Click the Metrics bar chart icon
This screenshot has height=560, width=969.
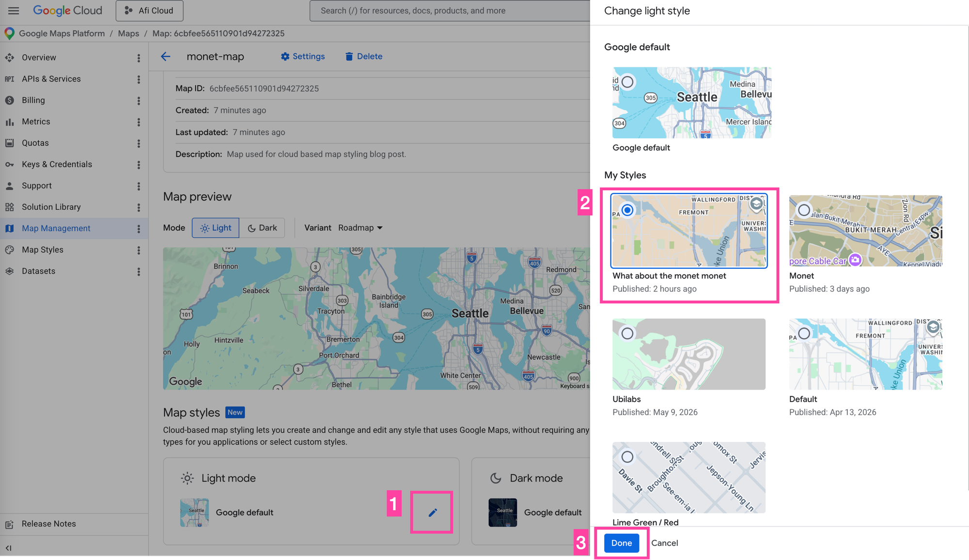coord(10,122)
